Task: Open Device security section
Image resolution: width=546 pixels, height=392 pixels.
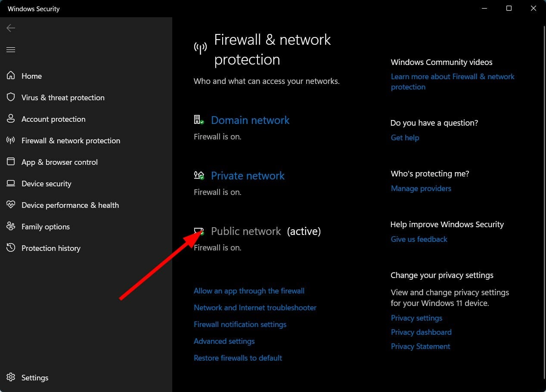Action: pyautogui.click(x=46, y=183)
